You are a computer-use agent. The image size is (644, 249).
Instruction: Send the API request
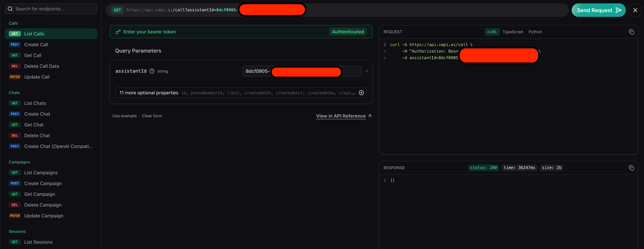tap(599, 10)
